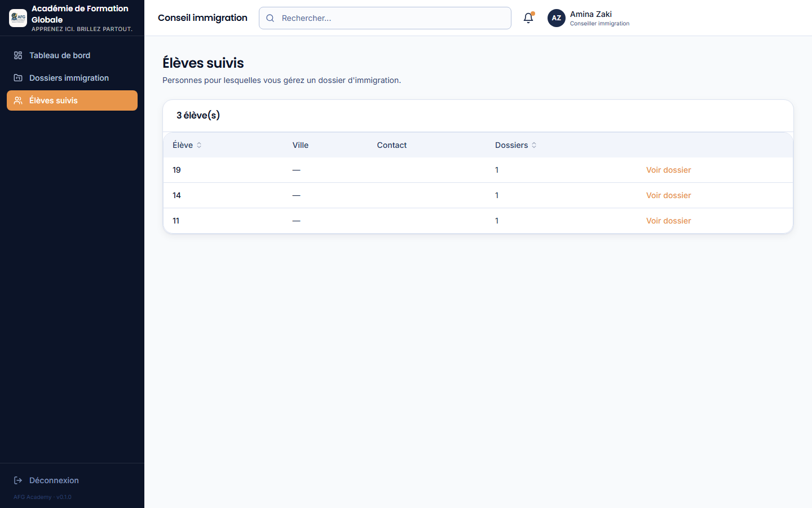View dossier for student 19
Screen dimensions: 812x508
[668, 170]
